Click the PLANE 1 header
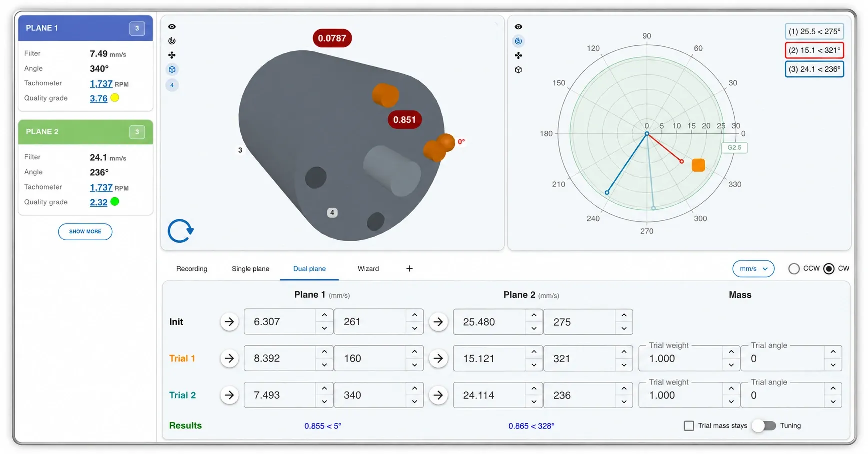This screenshot has width=868, height=454. [x=85, y=28]
